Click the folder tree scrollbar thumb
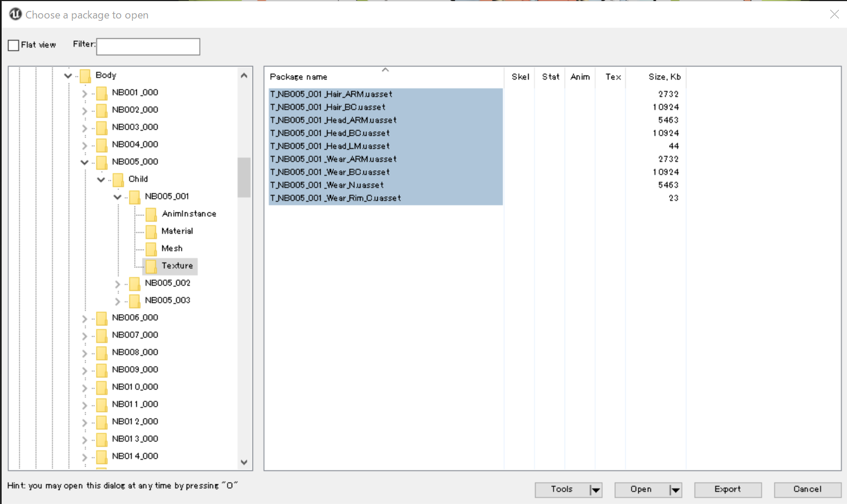 click(x=244, y=177)
